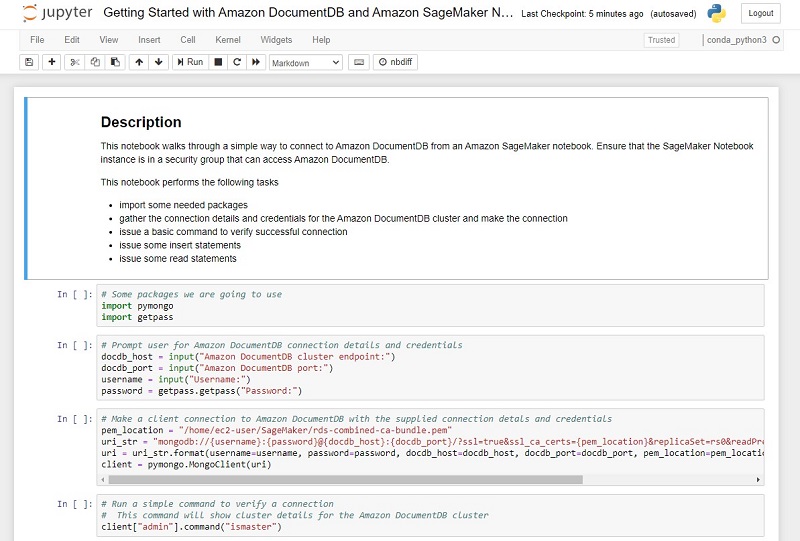Open the Kernel menu

click(228, 40)
